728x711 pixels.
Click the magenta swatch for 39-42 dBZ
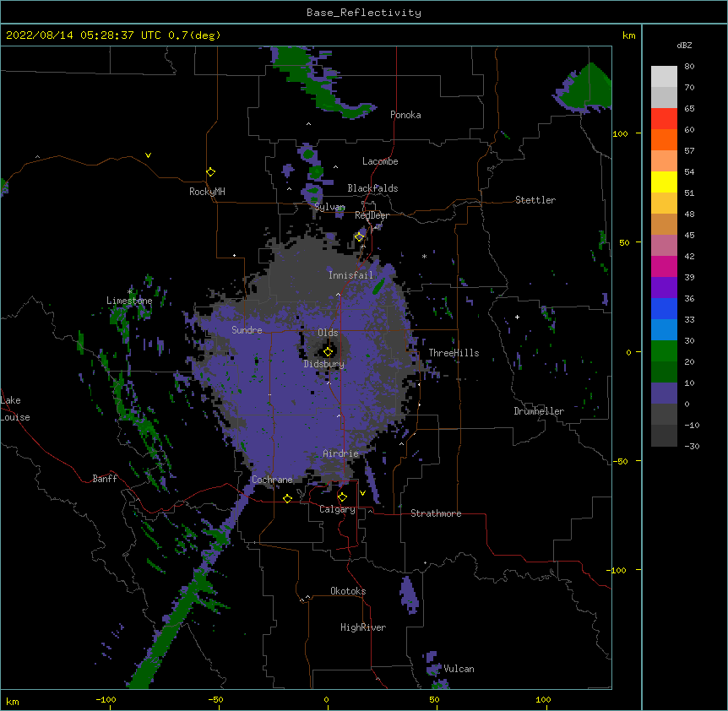tap(664, 266)
